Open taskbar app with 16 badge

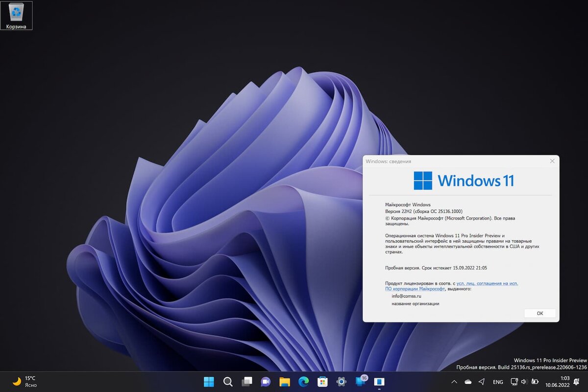[361, 381]
